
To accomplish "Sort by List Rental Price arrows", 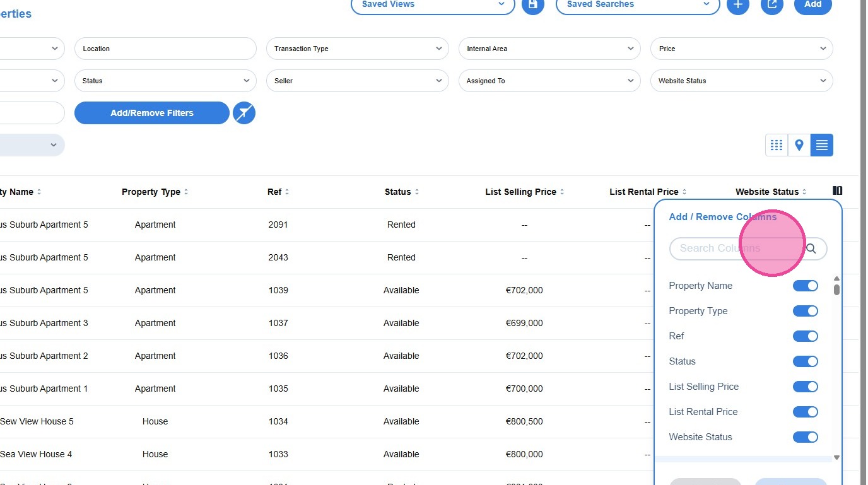I will coord(684,192).
